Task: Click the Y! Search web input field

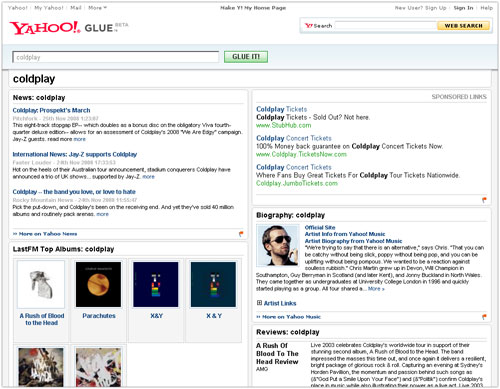Action: tap(385, 26)
